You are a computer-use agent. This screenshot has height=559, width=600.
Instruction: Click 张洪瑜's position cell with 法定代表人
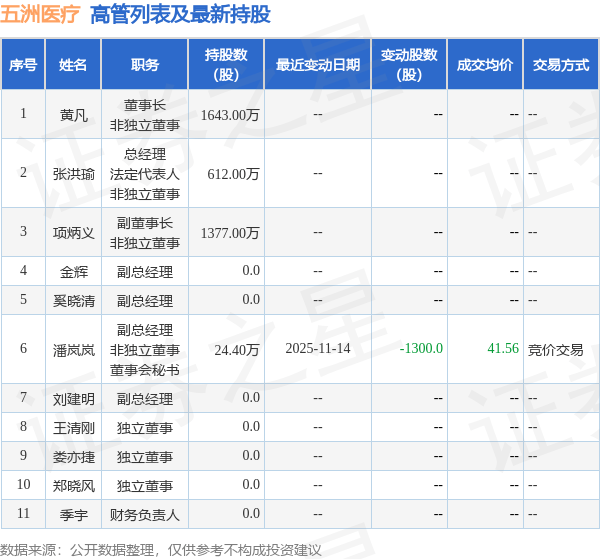(145, 174)
